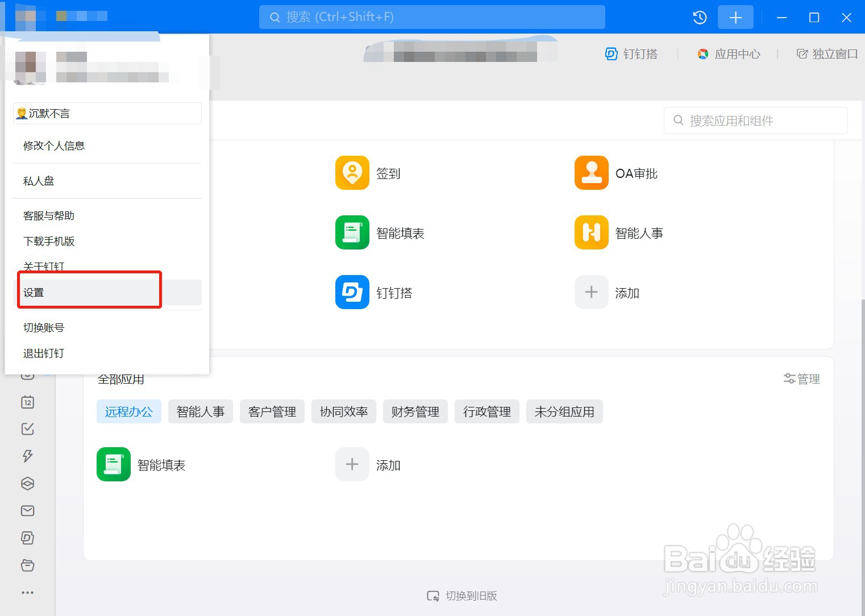Click the 添加 plus icon under 全部应用

pos(352,464)
